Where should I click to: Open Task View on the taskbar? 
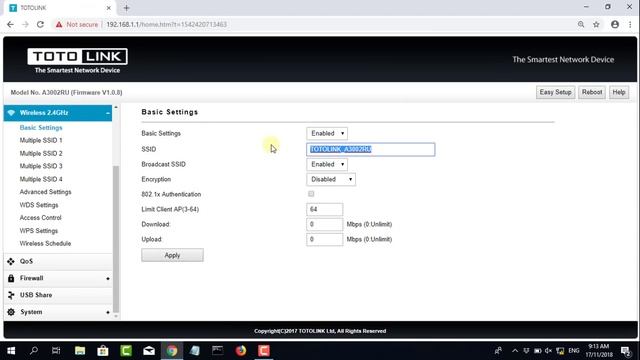56,351
